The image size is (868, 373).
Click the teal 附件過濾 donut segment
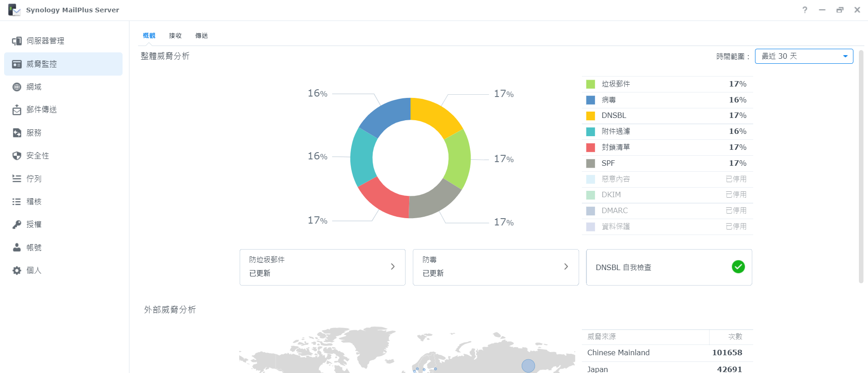click(362, 157)
